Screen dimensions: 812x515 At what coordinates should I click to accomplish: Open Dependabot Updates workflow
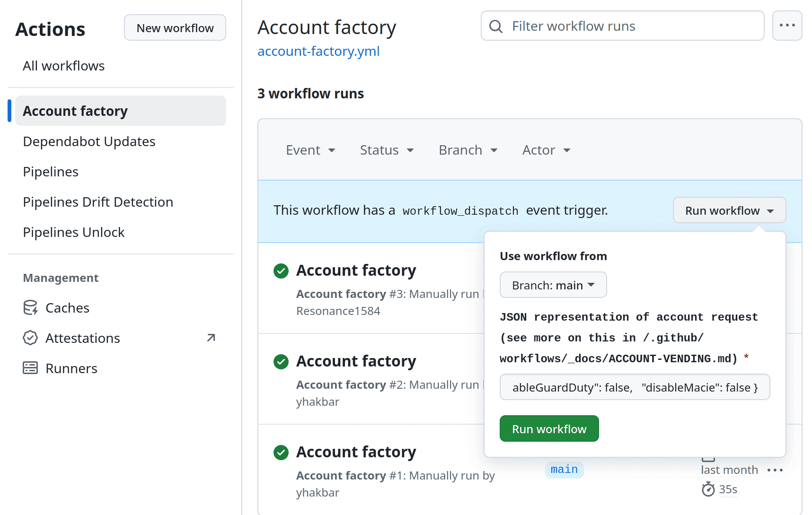click(89, 141)
